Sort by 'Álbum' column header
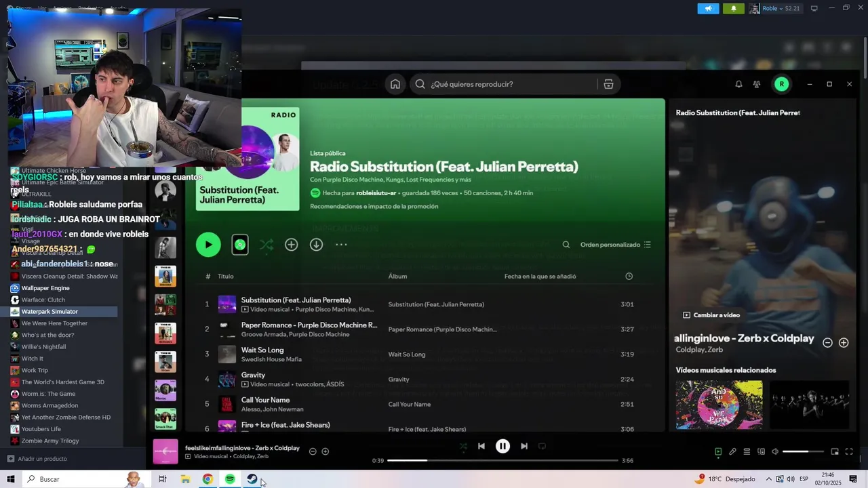Image resolution: width=868 pixels, height=488 pixels. pos(397,277)
